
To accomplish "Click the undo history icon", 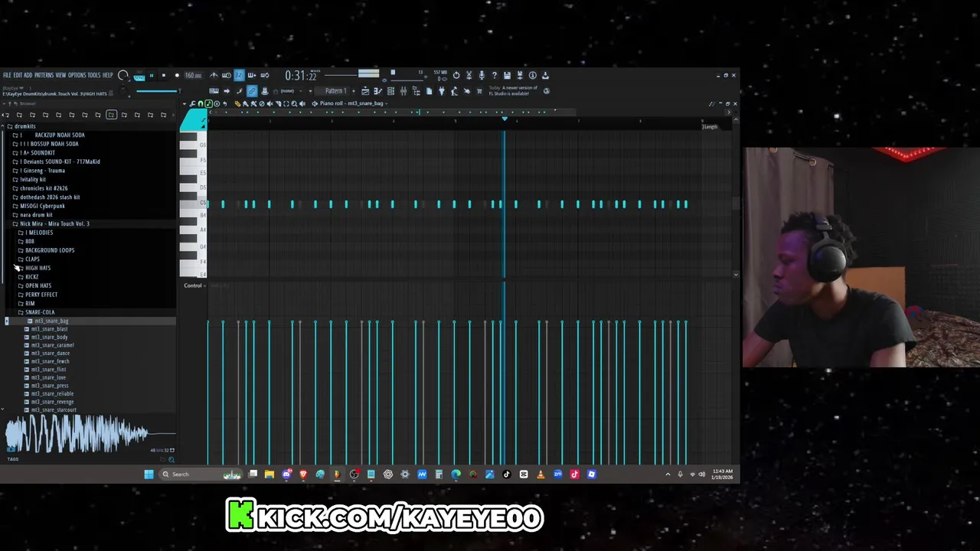I will 456,75.
